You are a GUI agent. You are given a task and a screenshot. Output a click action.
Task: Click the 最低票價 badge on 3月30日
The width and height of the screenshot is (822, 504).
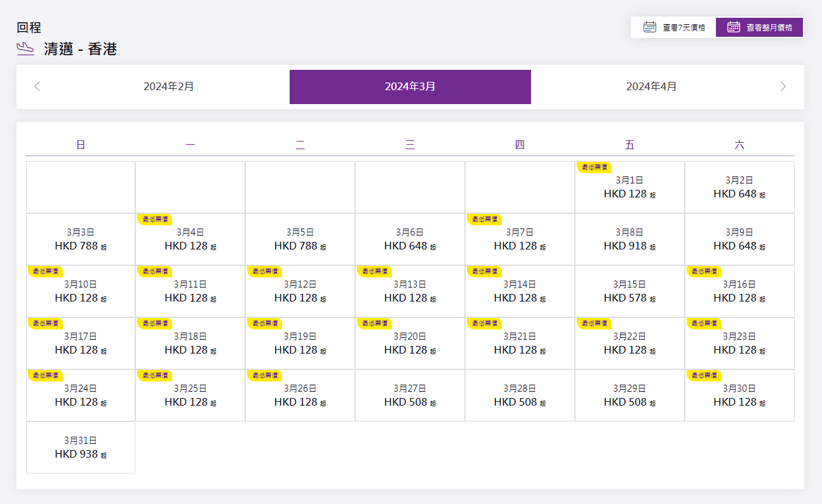703,375
